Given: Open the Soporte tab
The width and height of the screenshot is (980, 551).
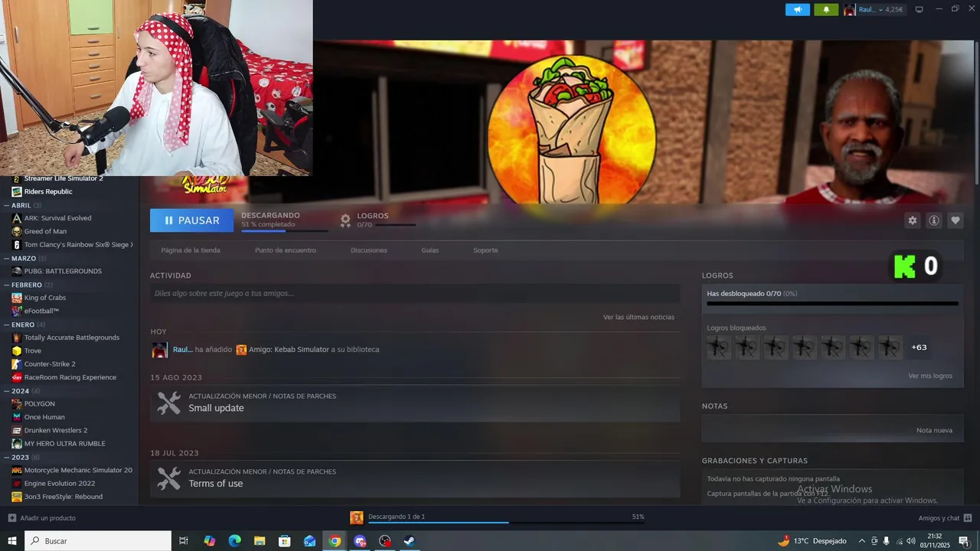Looking at the screenshot, I should tap(485, 250).
